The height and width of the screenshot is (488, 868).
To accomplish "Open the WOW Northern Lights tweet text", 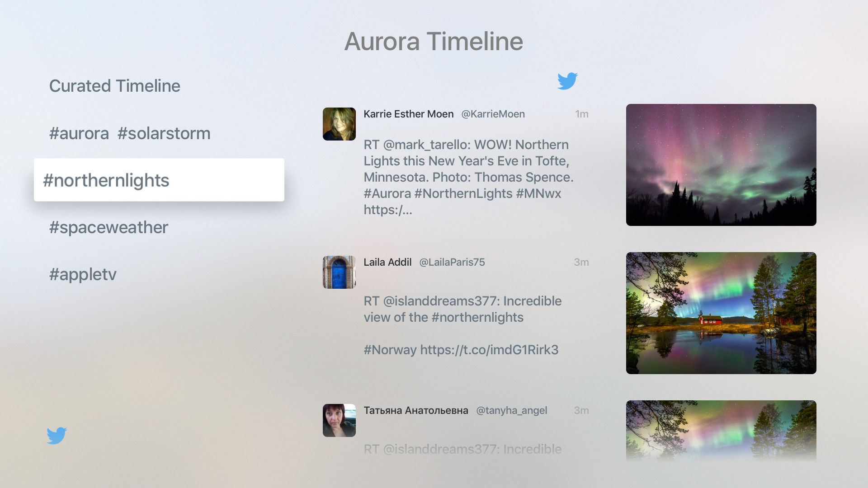I will click(469, 177).
